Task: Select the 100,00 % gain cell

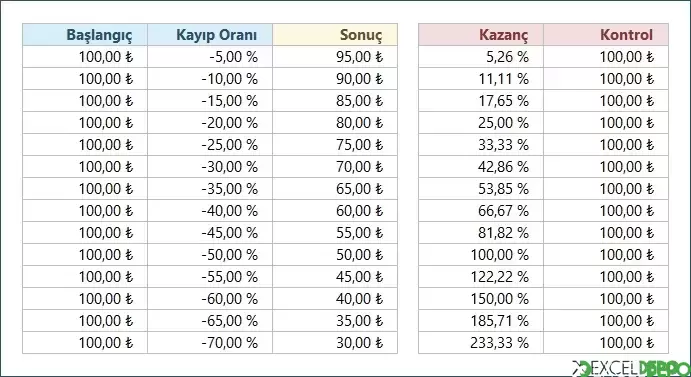Action: pyautogui.click(x=481, y=255)
